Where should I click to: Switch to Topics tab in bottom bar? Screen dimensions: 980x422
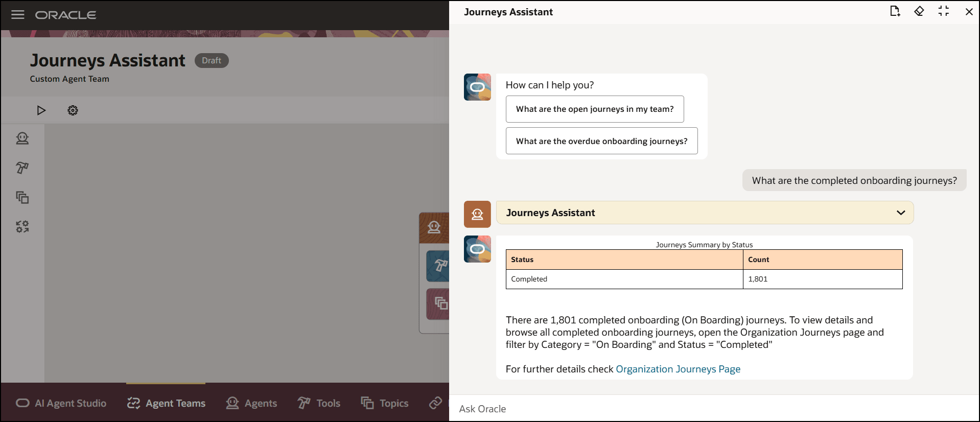click(x=385, y=403)
